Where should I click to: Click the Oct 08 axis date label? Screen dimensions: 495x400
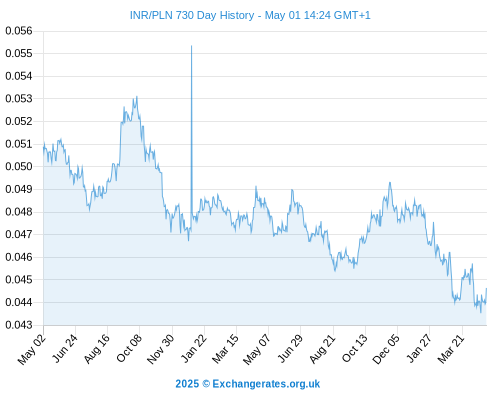click(129, 348)
